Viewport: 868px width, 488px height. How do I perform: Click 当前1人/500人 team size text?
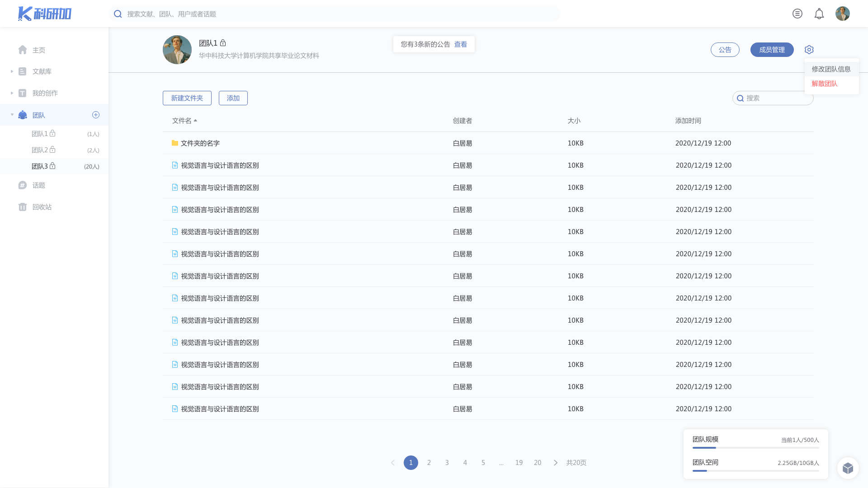(800, 440)
